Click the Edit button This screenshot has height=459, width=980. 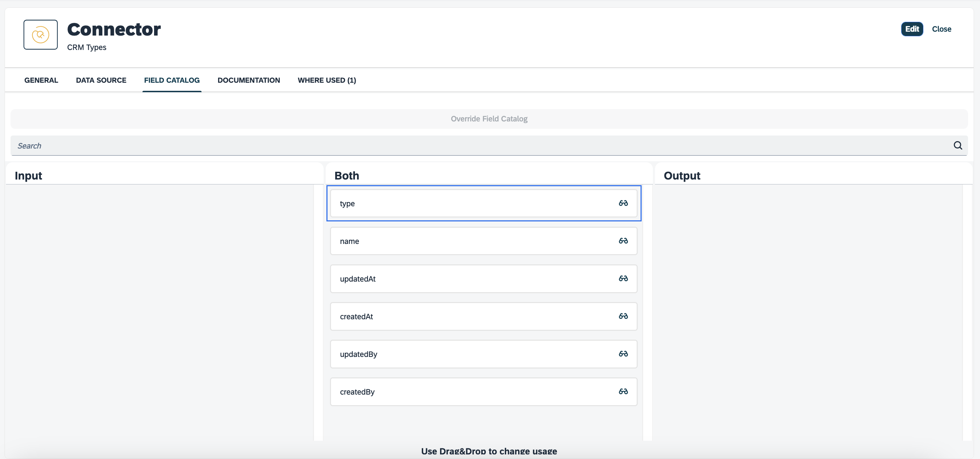click(x=912, y=29)
